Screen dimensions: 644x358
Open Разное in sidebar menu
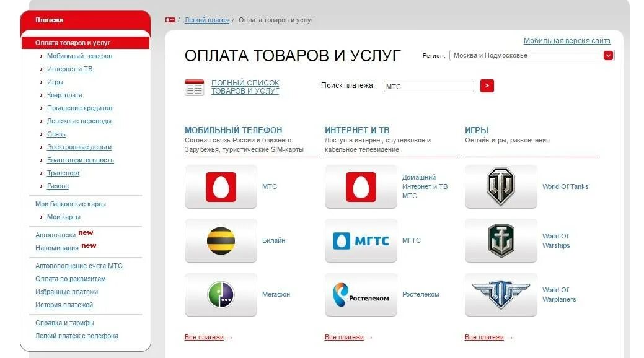58,186
